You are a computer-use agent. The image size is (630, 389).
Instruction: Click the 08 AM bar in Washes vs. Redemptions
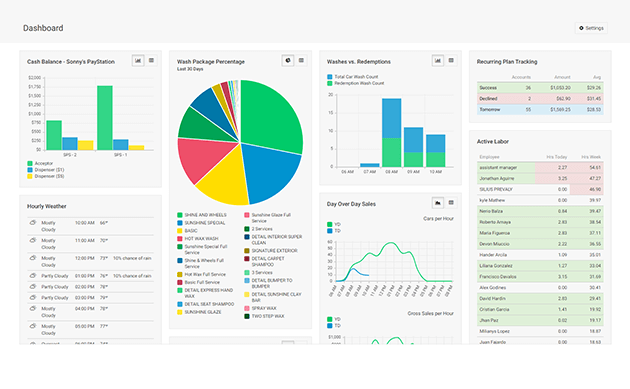[391, 133]
